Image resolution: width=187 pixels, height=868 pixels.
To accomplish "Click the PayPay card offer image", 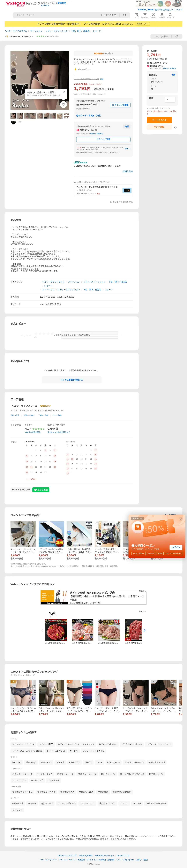I will (127, 190).
